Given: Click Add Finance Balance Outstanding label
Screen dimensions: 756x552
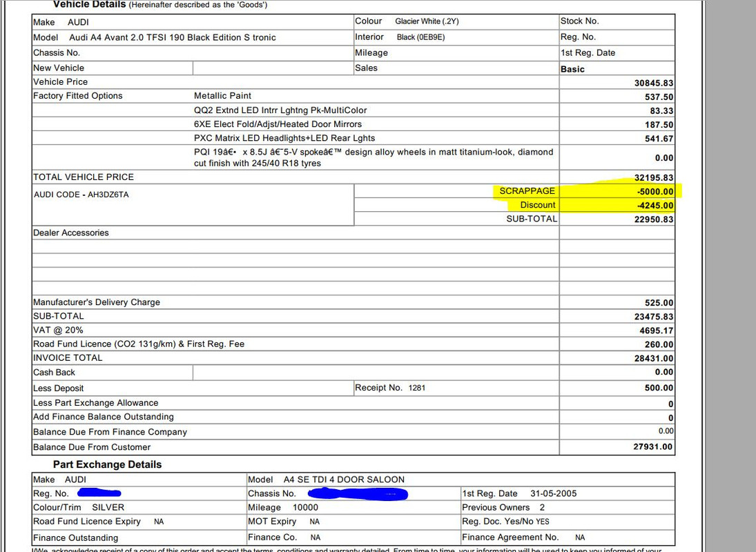Looking at the screenshot, I should (103, 417).
